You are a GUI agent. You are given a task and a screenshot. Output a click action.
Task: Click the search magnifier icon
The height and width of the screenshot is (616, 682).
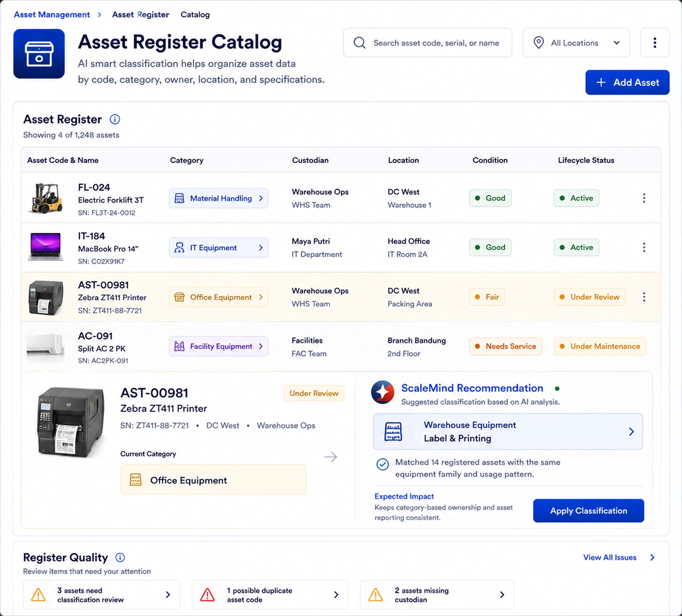pyautogui.click(x=359, y=43)
